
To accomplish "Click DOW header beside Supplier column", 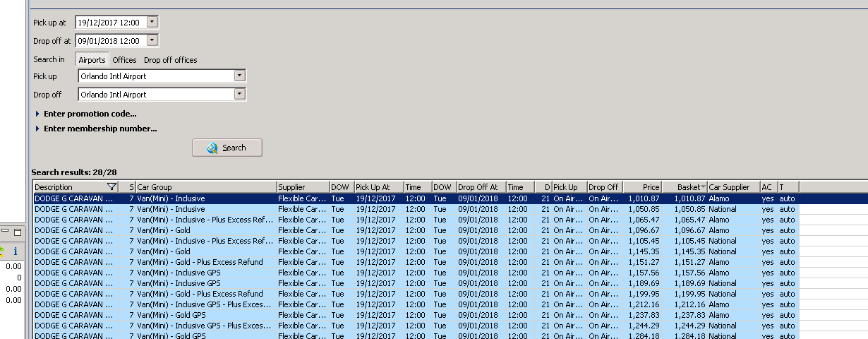I will click(342, 187).
